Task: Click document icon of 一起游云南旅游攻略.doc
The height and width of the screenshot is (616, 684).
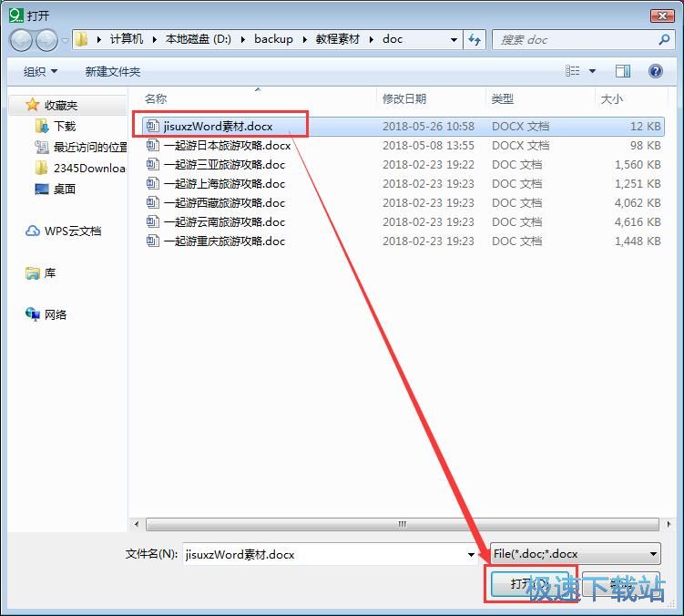Action: coord(153,221)
